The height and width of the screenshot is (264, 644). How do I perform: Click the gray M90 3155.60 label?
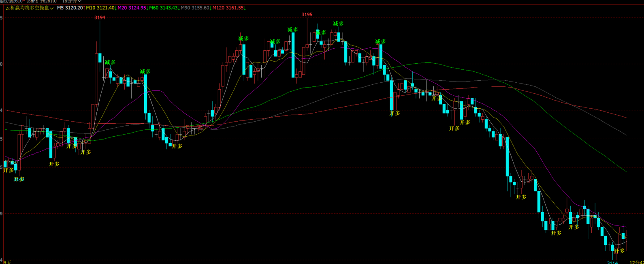[195, 8]
